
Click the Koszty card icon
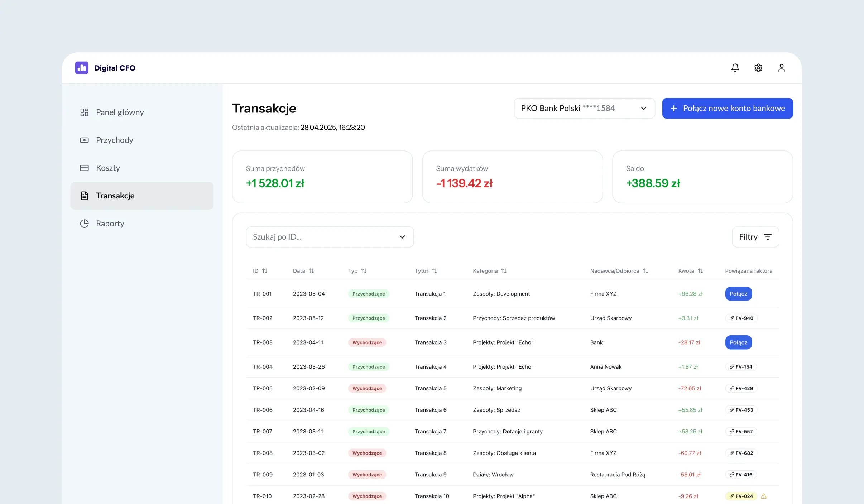pos(84,168)
